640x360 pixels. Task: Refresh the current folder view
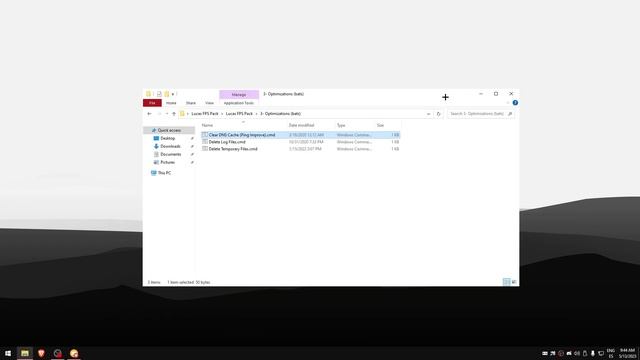pyautogui.click(x=438, y=114)
